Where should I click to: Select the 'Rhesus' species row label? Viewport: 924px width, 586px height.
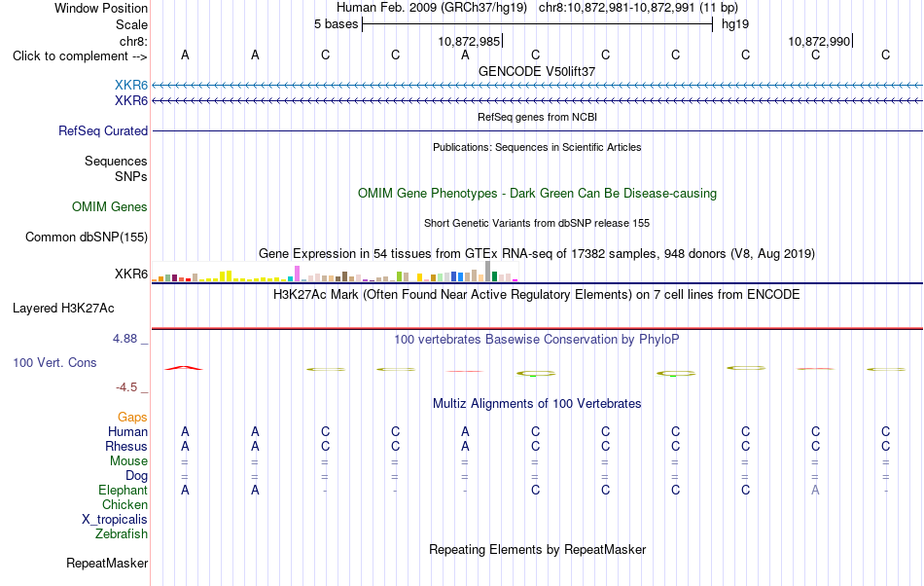(126, 446)
